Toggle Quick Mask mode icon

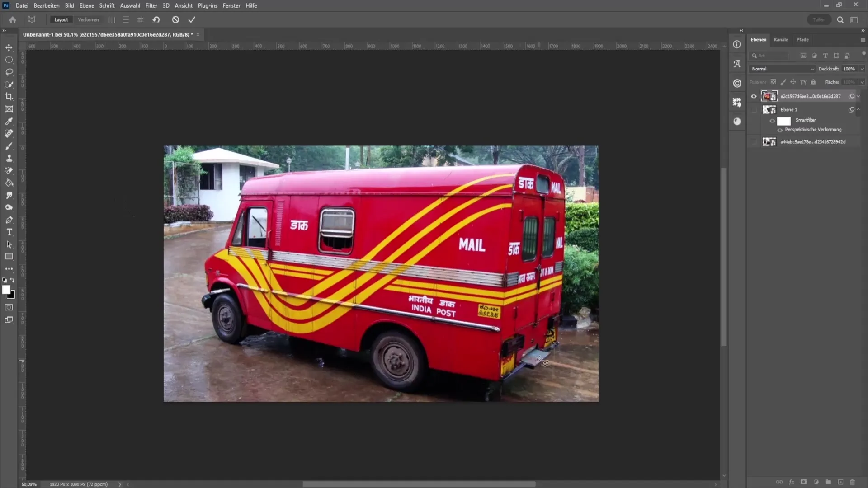click(9, 307)
